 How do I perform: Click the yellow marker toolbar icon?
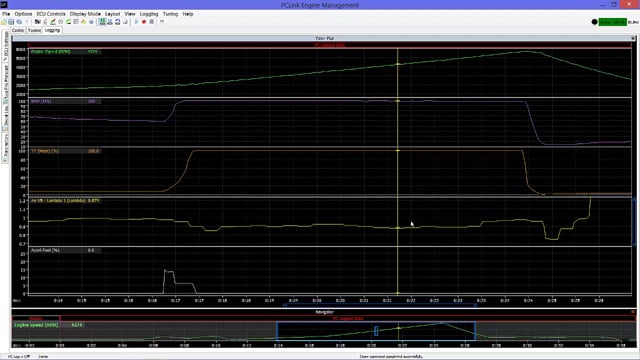[x=84, y=22]
